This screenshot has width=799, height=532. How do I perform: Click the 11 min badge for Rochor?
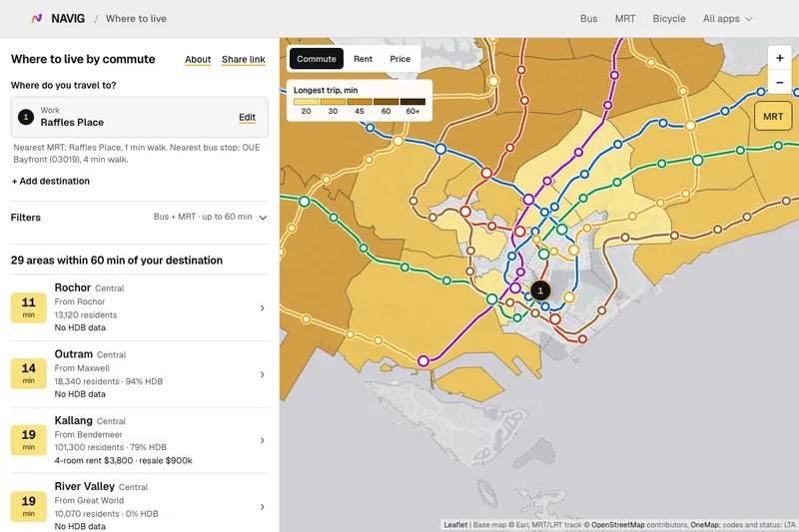click(29, 308)
